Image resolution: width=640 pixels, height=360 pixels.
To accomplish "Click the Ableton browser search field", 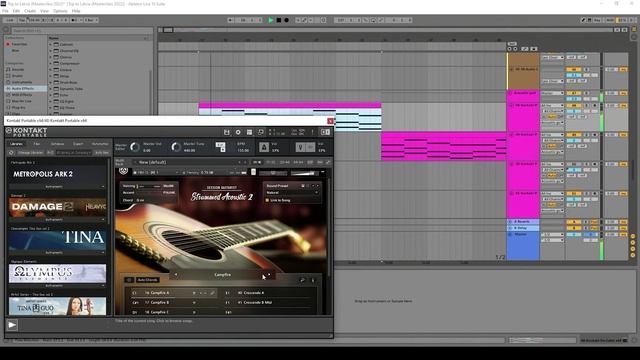I will pos(82,30).
